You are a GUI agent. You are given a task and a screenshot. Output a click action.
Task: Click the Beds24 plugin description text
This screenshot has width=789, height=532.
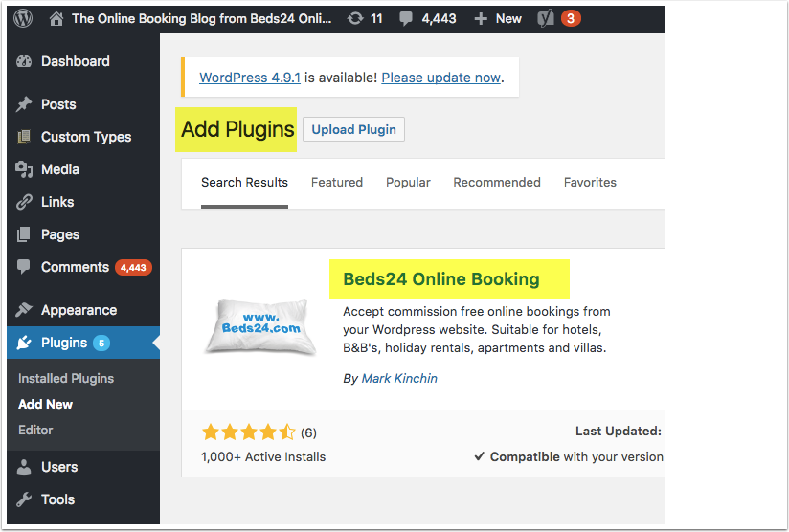[476, 329]
